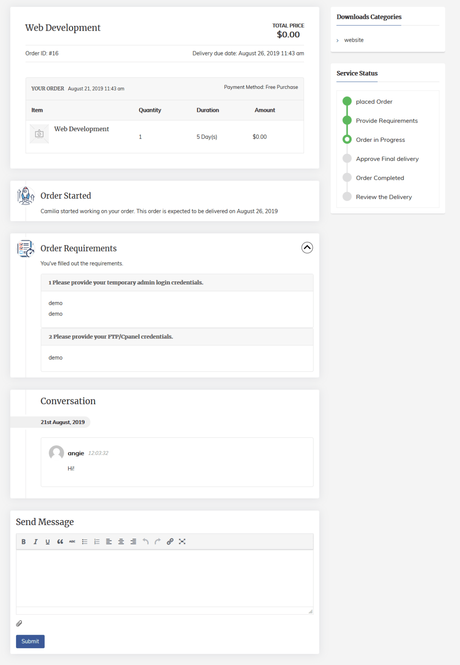Screen dimensions: 460x665
Task: Toggle bold formatting in message editor
Action: pyautogui.click(x=24, y=542)
